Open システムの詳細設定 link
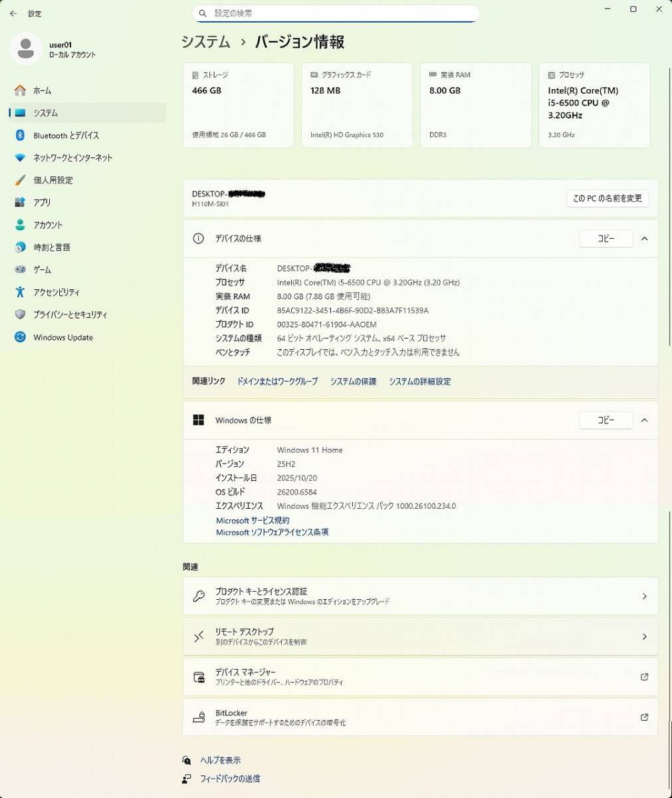 [x=419, y=382]
